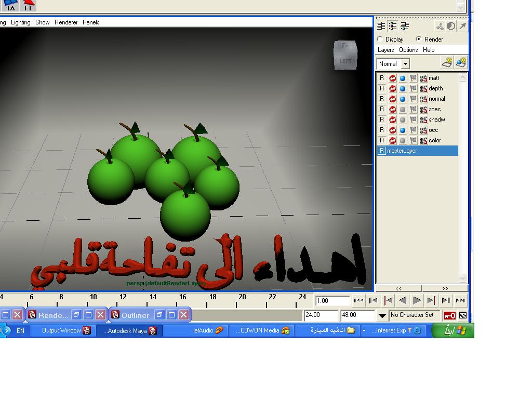Create a new empty render layer
Screen dimensions: 532x399
coord(447,63)
